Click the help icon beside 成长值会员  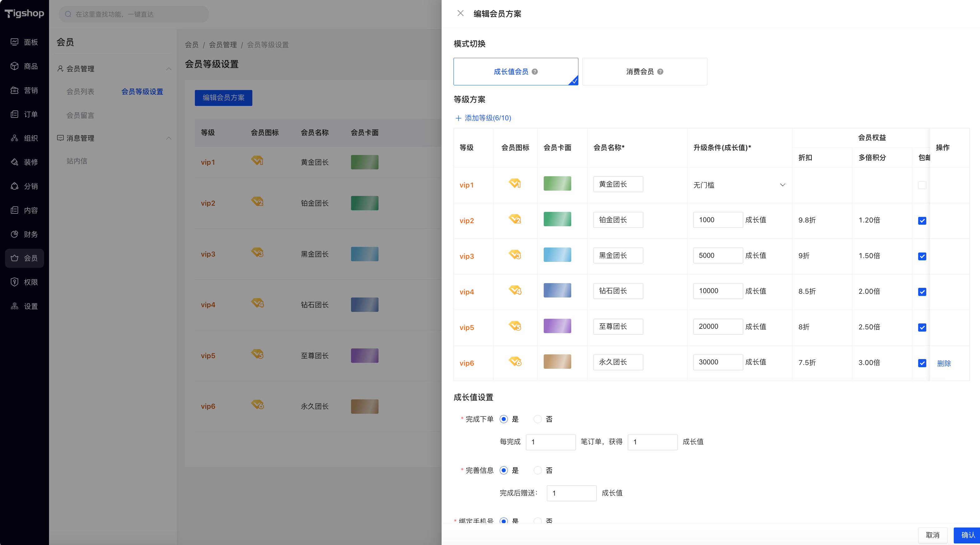[535, 72]
